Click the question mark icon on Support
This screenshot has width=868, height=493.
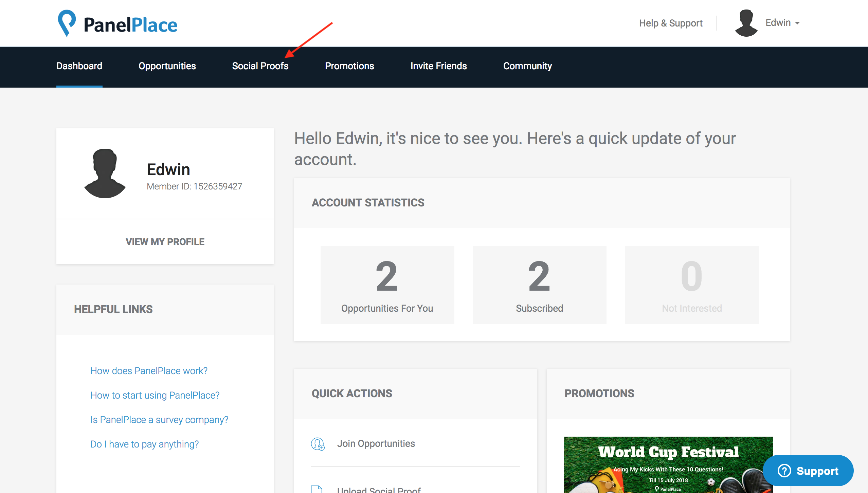[784, 471]
